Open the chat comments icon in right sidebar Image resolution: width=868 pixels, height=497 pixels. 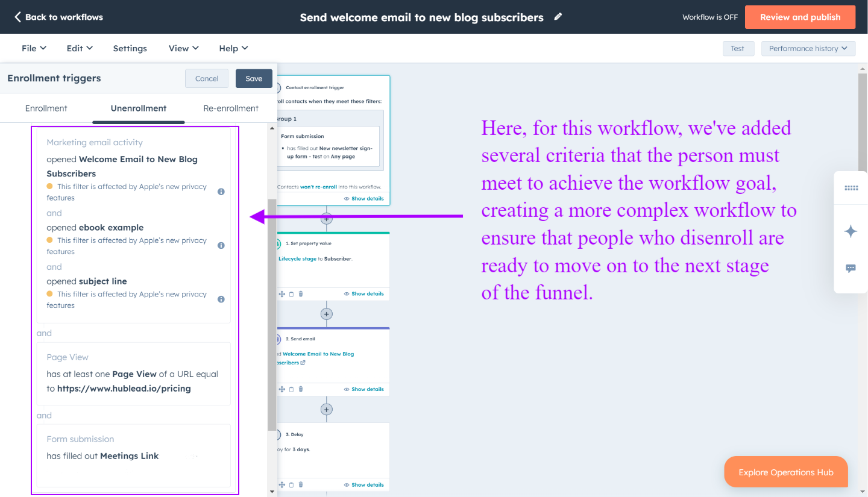tap(851, 269)
